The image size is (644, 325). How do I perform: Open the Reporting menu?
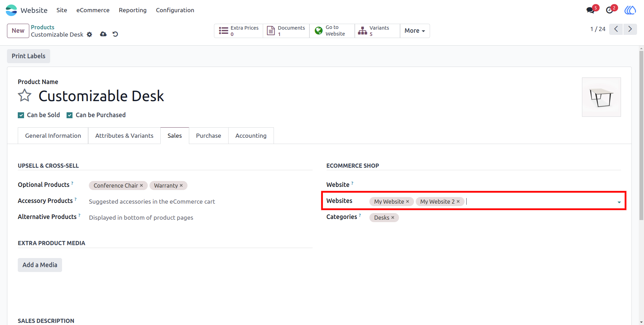[133, 10]
